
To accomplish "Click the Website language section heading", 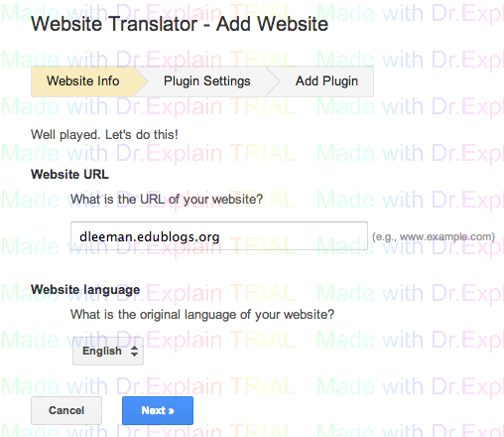I will click(85, 290).
